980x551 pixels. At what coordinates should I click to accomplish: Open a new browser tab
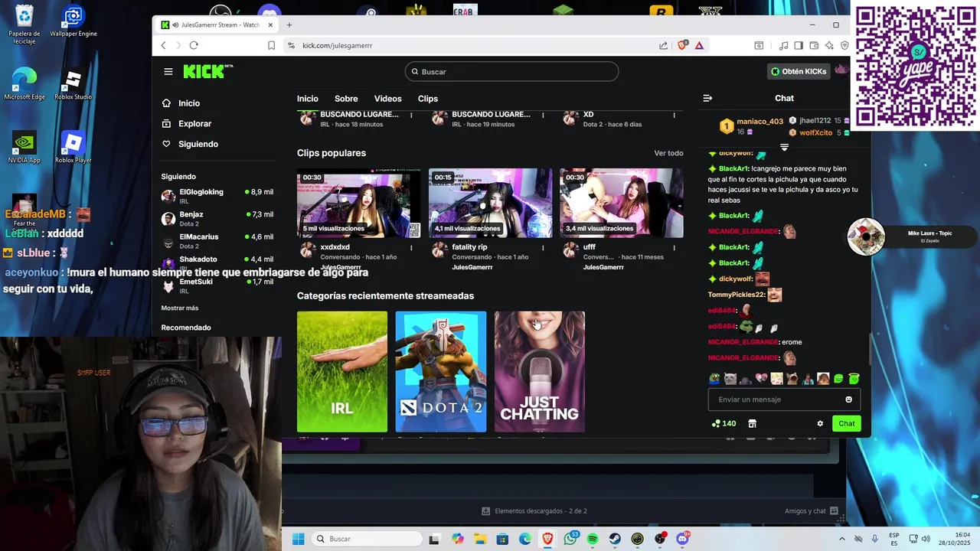(289, 24)
